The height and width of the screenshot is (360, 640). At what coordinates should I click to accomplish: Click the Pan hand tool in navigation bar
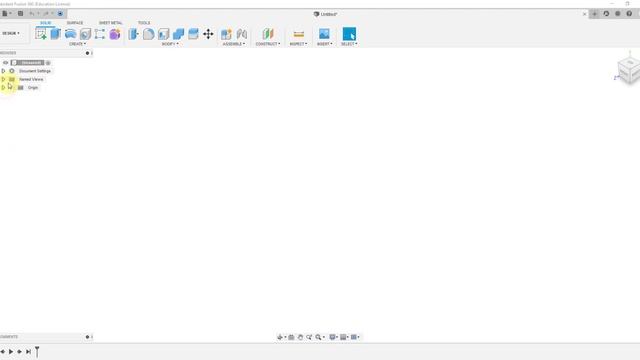click(300, 337)
